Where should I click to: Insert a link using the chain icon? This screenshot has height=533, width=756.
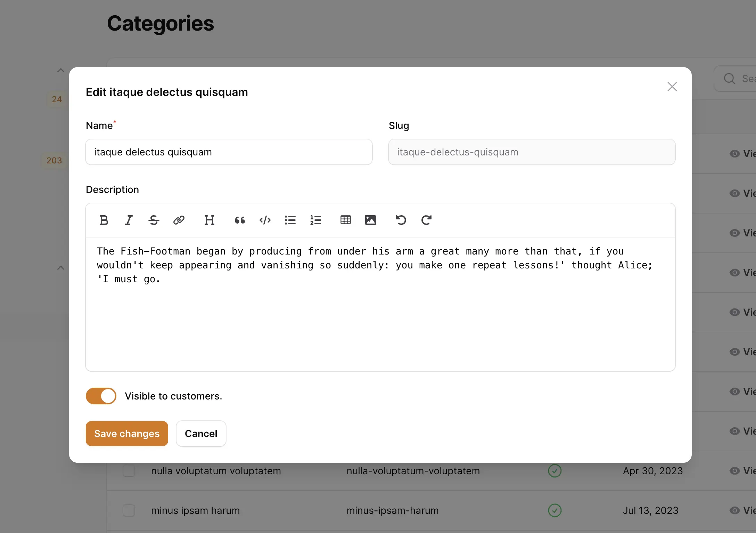pyautogui.click(x=179, y=220)
